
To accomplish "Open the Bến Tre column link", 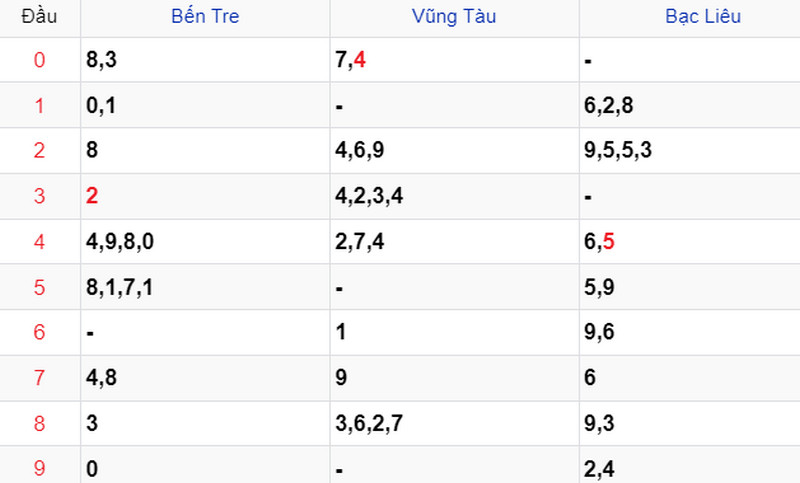I will click(205, 16).
